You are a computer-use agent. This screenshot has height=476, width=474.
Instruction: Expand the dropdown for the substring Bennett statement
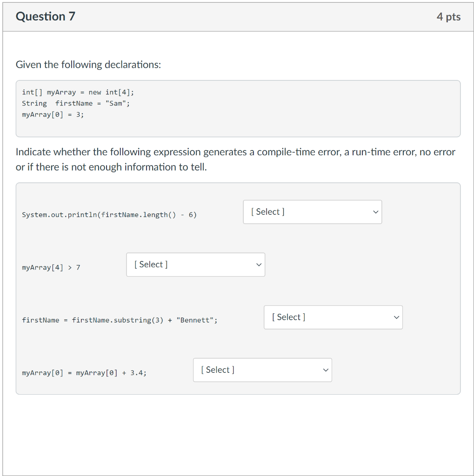[x=334, y=317]
